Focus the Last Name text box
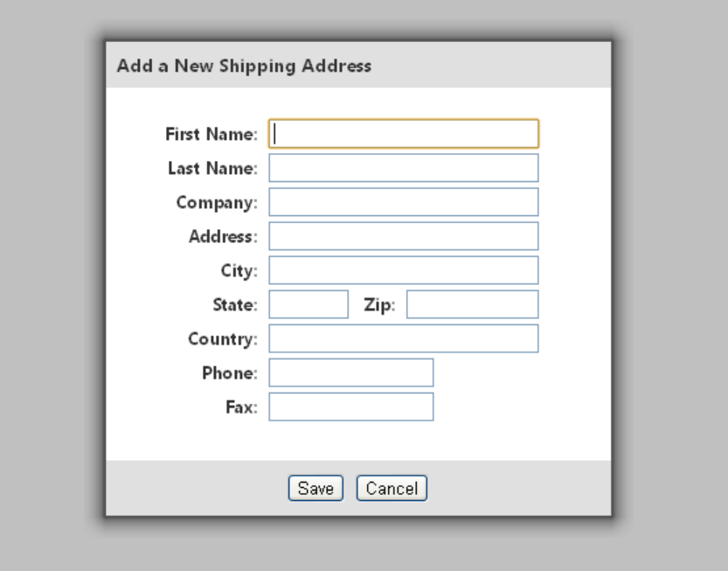Screen dimensions: 728x571 (x=403, y=168)
